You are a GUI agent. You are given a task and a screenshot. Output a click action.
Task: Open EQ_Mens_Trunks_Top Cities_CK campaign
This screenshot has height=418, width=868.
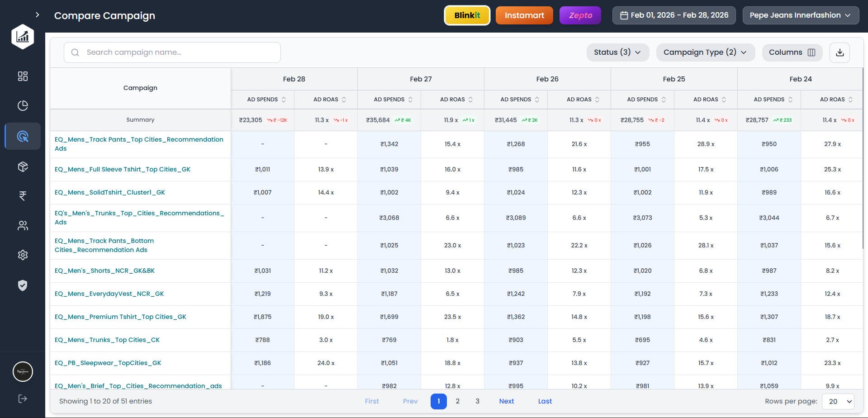pyautogui.click(x=107, y=340)
